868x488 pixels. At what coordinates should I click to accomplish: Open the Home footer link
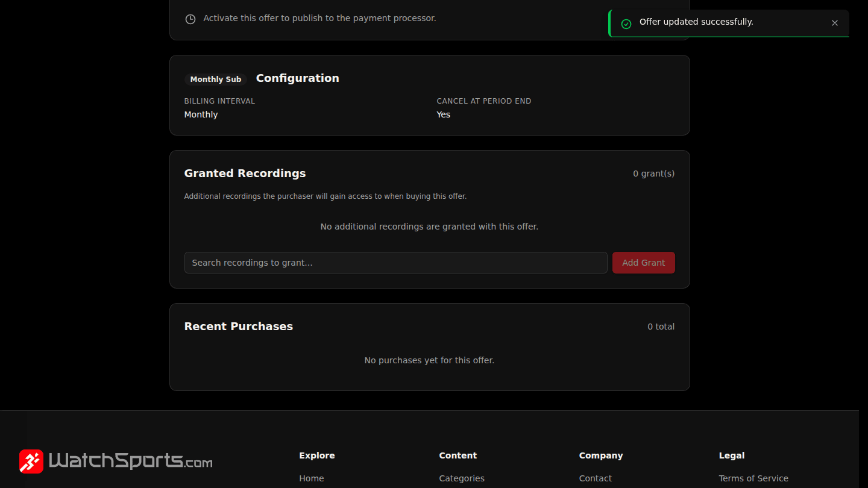312,478
